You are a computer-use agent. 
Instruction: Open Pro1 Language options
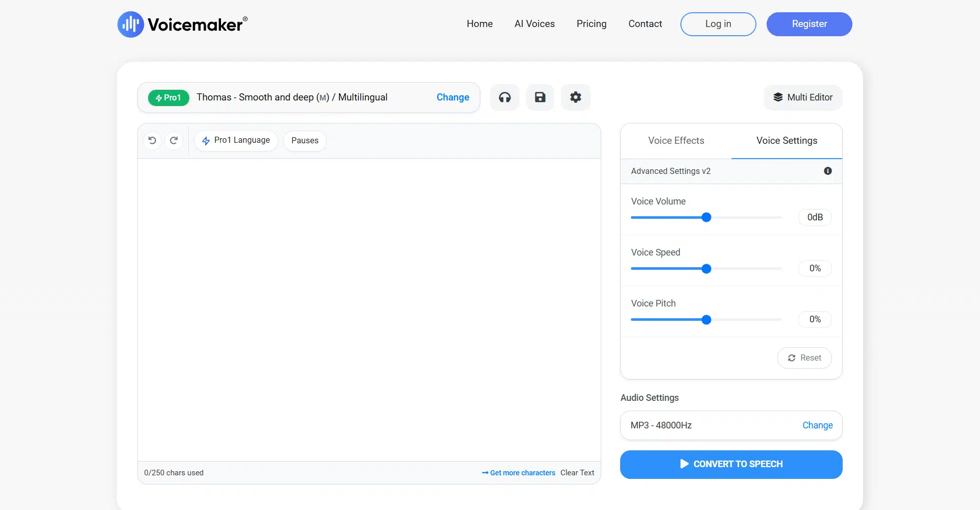click(236, 140)
